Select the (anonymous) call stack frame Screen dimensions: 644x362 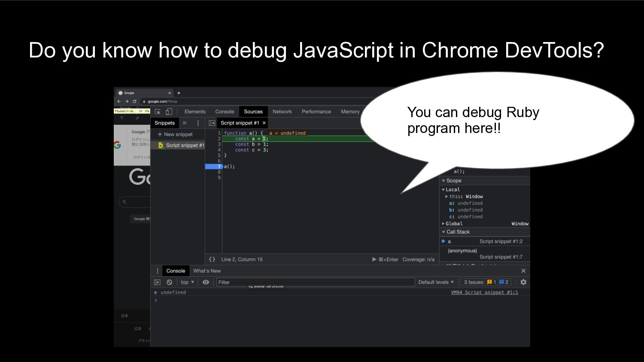(x=485, y=253)
